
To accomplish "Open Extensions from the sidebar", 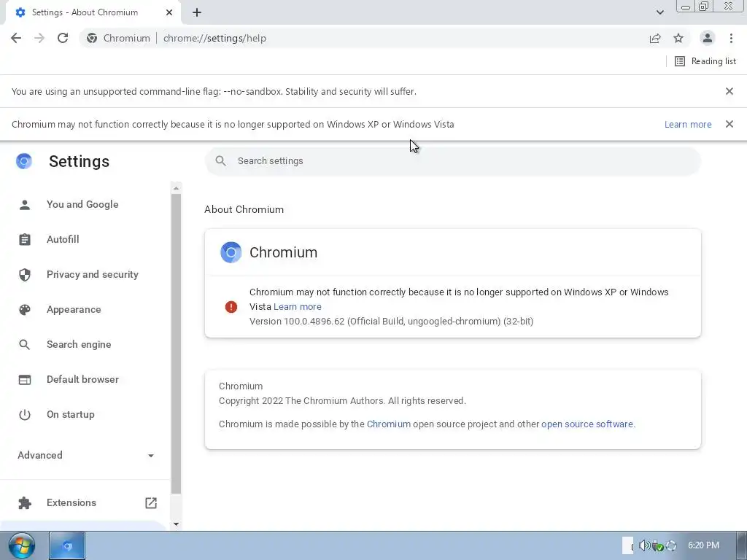I will 71,502.
